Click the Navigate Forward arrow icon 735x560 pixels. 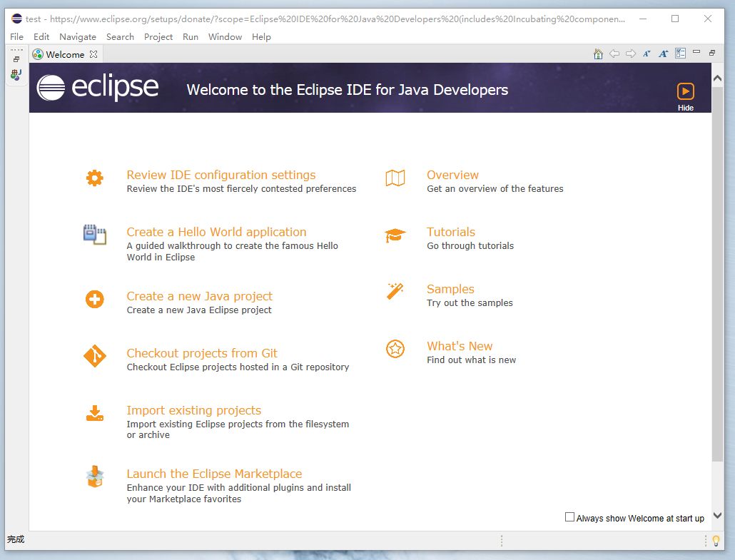(631, 54)
